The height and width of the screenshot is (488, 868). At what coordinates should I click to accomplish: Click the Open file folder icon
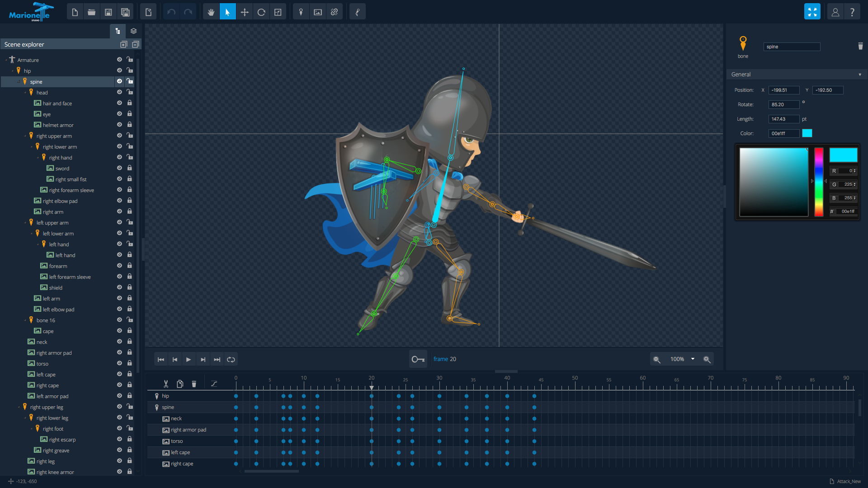click(91, 12)
